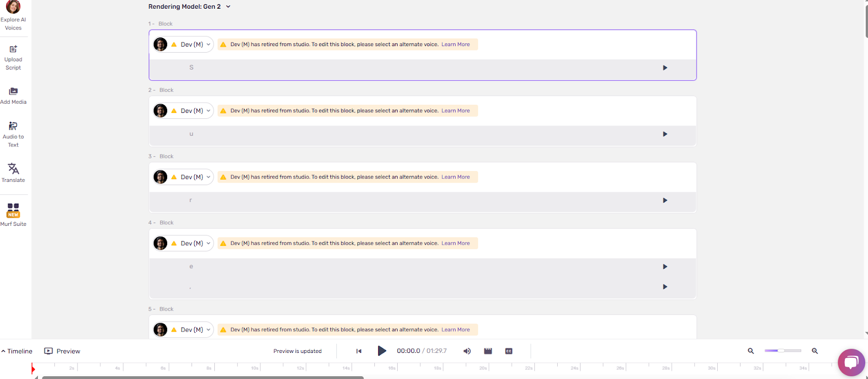This screenshot has height=379, width=868.
Task: Click the timeline horizontal scrollbar
Action: coord(202,377)
